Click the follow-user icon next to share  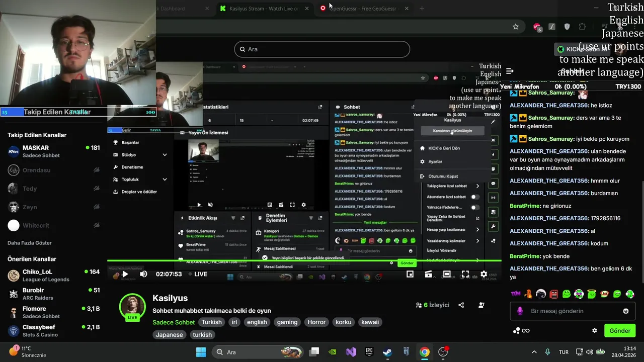pos(481,305)
